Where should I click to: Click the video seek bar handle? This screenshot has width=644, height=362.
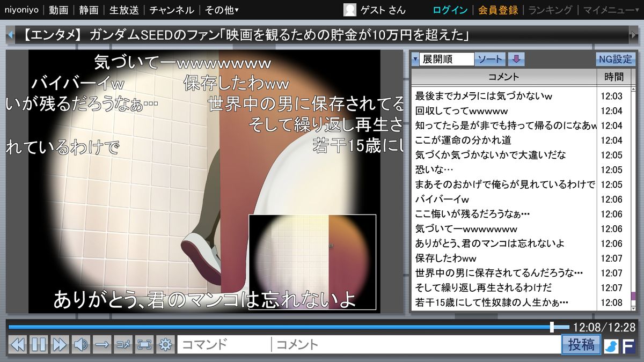(x=552, y=327)
